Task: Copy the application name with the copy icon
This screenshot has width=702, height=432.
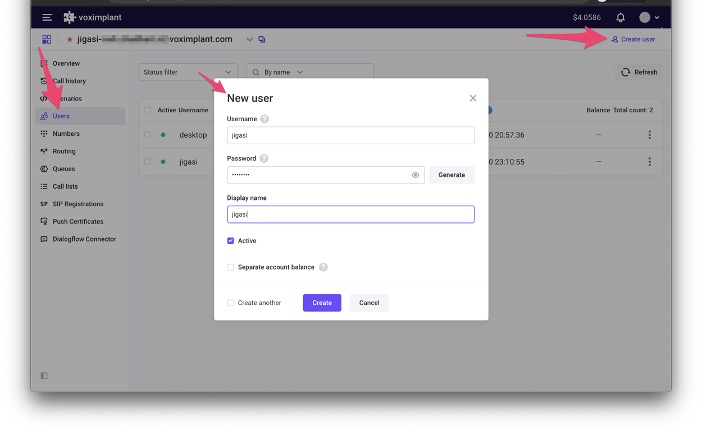Action: [262, 39]
